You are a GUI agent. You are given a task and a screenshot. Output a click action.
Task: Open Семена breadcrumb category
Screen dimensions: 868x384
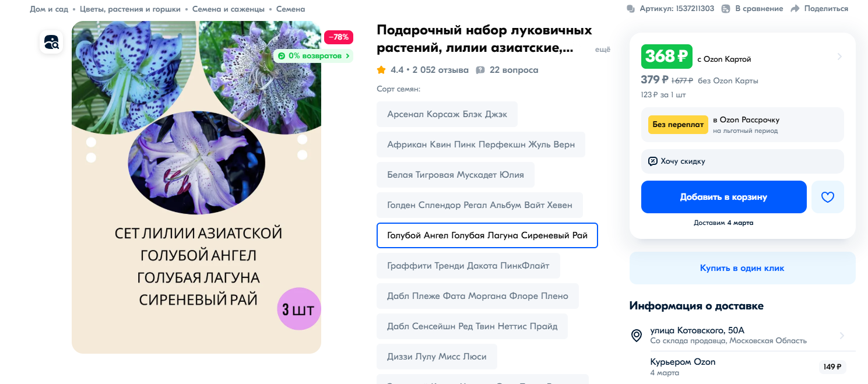coord(290,9)
